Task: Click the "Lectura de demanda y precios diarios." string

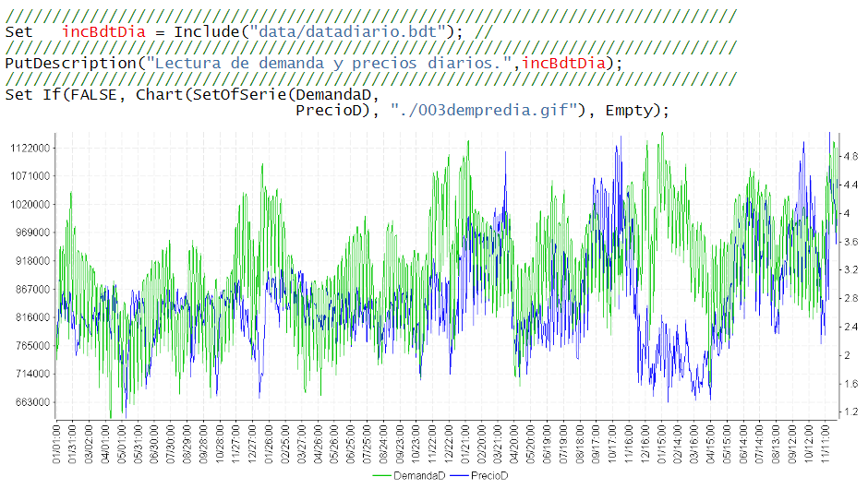Action: click(329, 63)
